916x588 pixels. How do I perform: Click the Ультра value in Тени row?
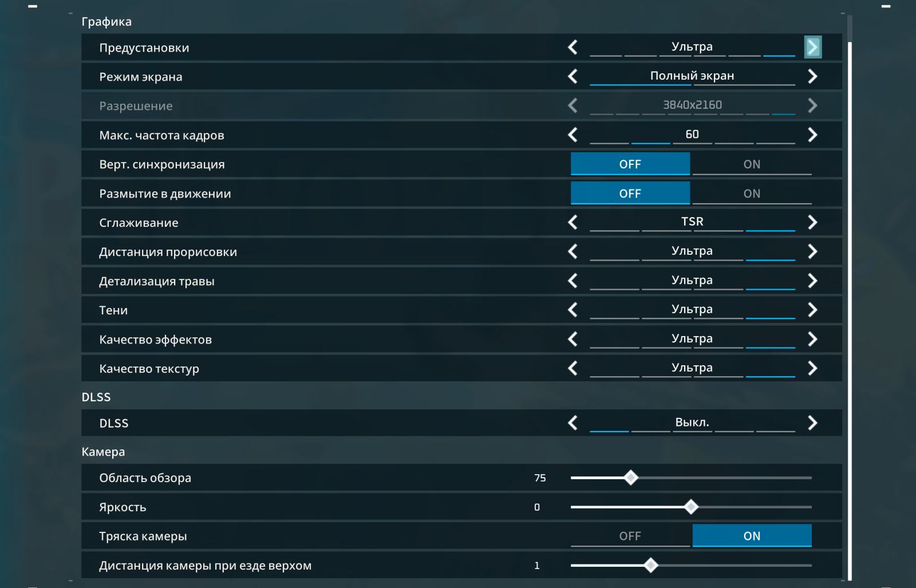[692, 309]
